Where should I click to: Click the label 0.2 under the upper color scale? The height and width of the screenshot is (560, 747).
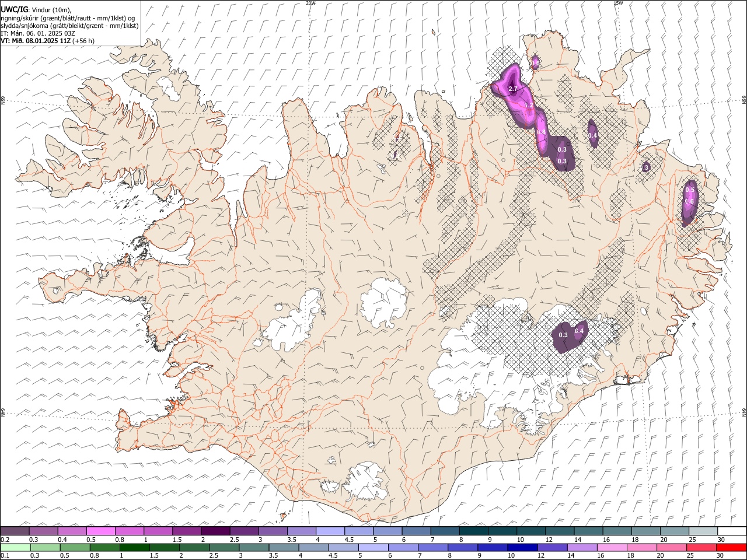(x=5, y=540)
